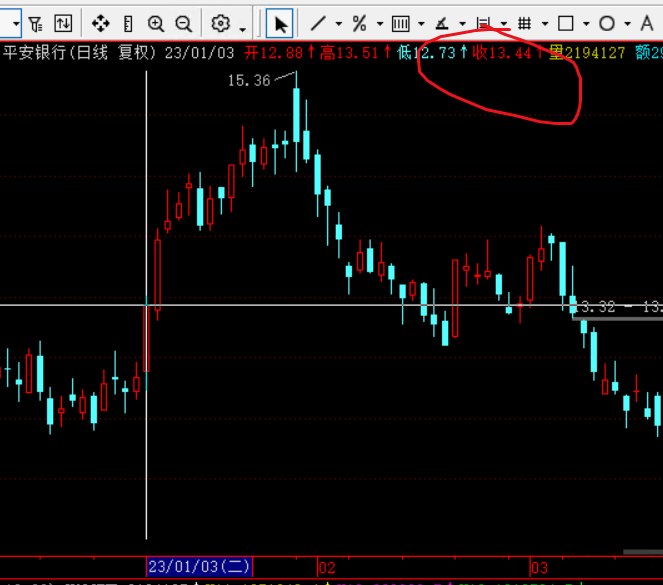663x585 pixels.
Task: Expand the line tool options arrow
Action: (x=338, y=24)
